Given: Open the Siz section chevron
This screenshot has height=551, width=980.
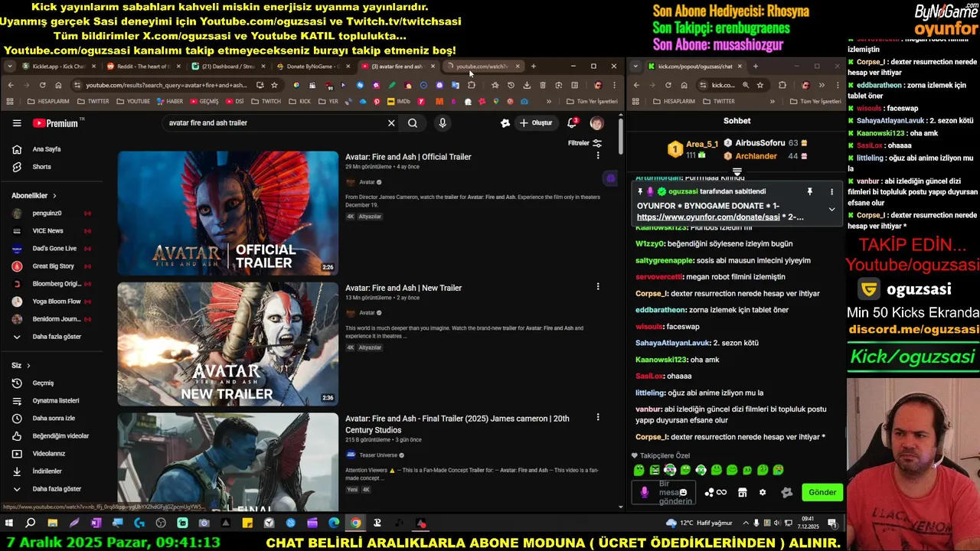Looking at the screenshot, I should click(28, 366).
